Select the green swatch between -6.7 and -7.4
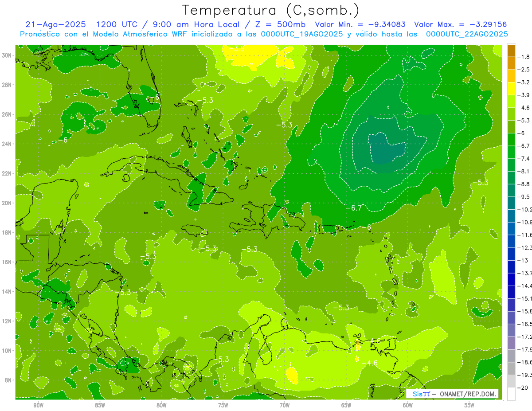 pyautogui.click(x=512, y=152)
